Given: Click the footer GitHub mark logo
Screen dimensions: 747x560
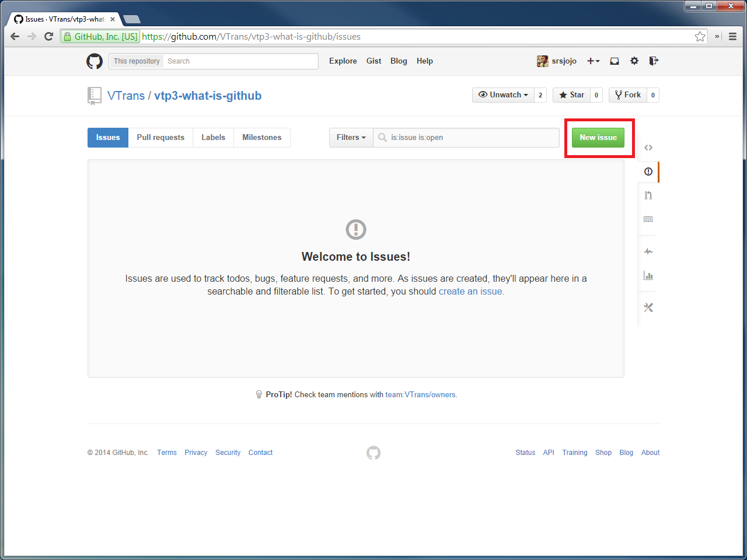Looking at the screenshot, I should click(373, 453).
